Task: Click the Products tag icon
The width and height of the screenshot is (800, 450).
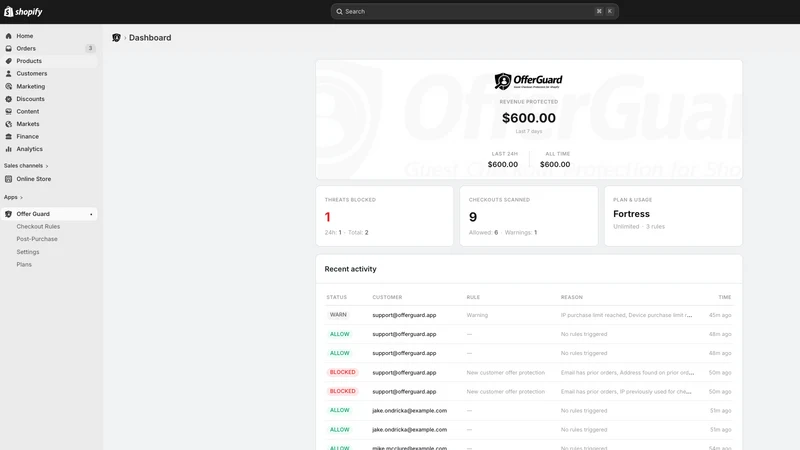Action: tap(9, 61)
